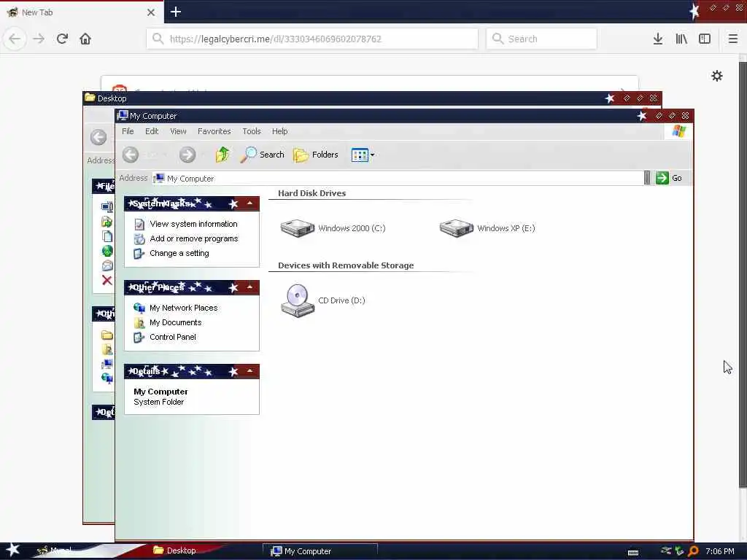
Task: Click the browser Search box
Action: click(x=542, y=39)
